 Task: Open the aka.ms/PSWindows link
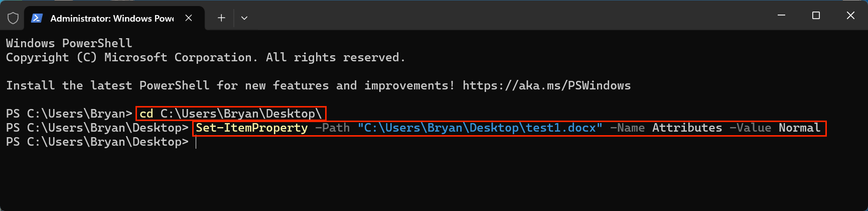546,86
